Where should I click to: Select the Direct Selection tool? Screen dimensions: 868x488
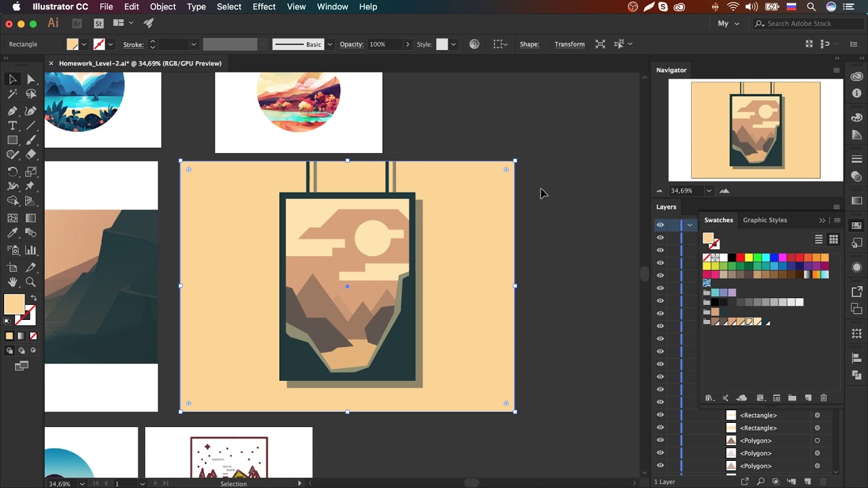pos(31,79)
